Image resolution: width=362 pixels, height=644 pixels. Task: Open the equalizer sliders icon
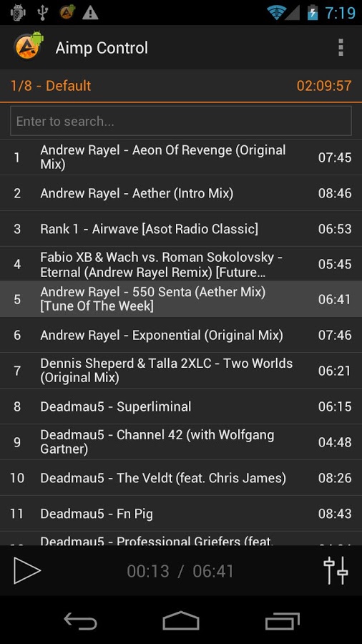(x=336, y=570)
